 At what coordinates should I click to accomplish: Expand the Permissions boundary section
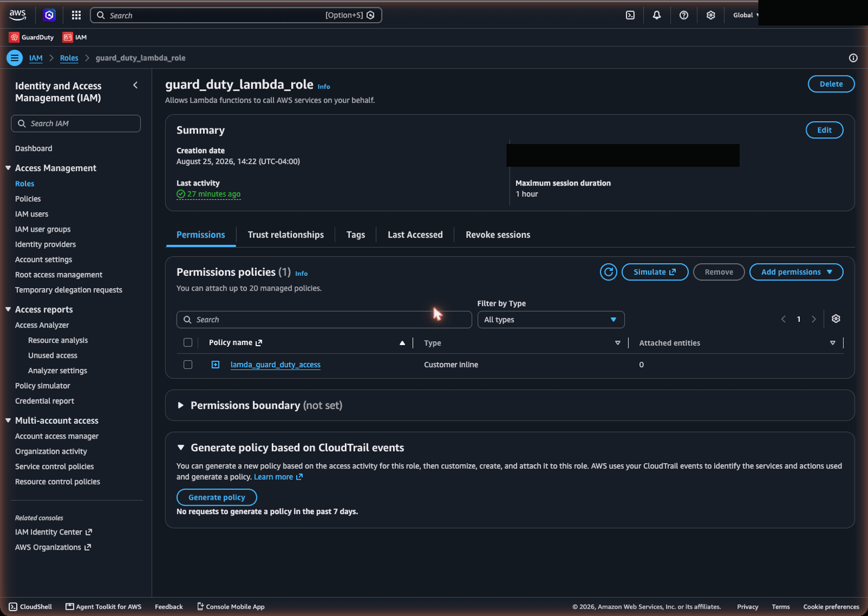(180, 405)
